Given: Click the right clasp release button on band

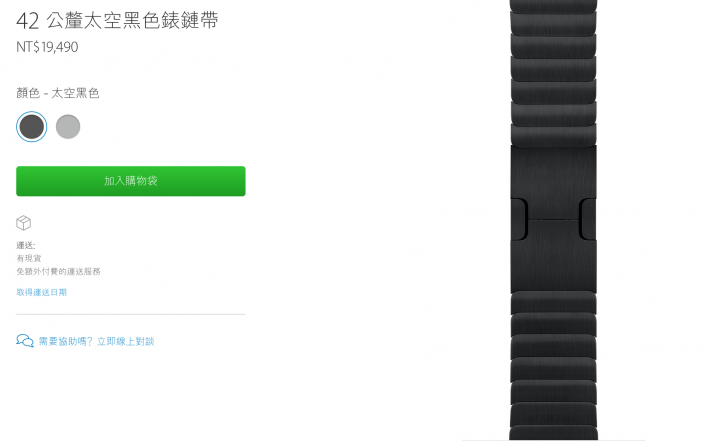Looking at the screenshot, I should point(588,219).
